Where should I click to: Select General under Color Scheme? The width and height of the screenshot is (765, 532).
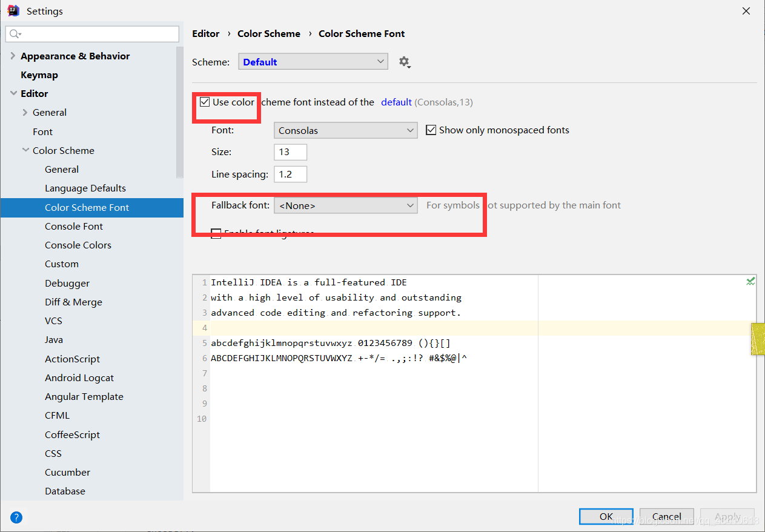62,169
